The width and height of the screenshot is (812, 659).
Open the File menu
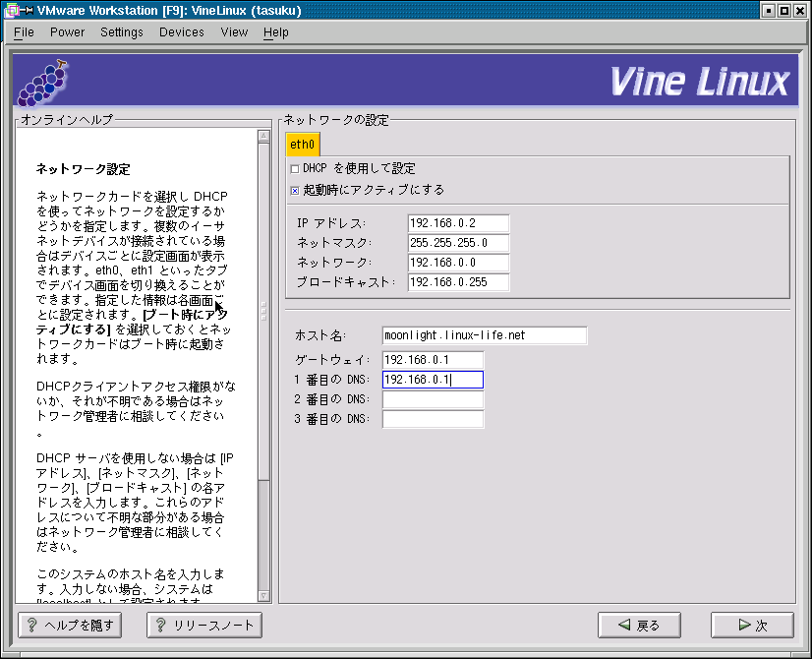(24, 32)
